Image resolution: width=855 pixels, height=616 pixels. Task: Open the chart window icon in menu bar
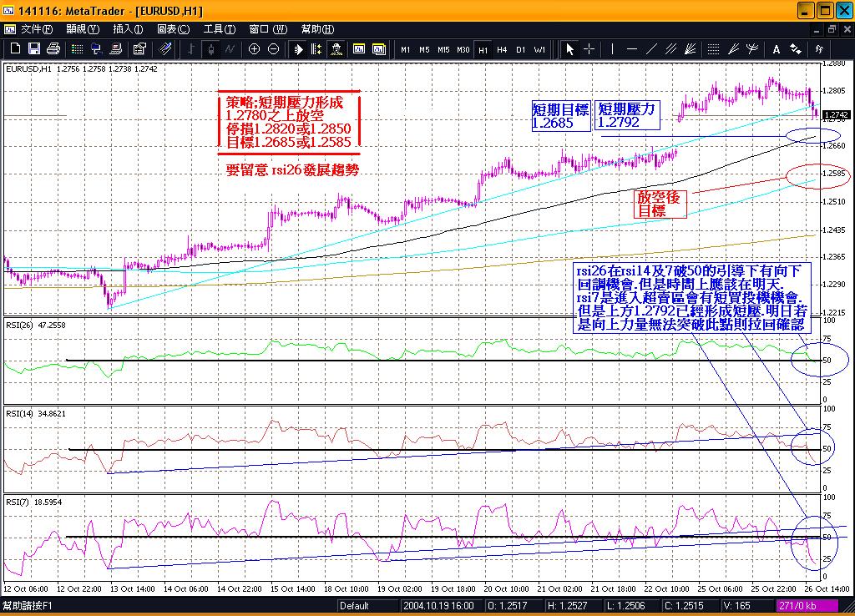pos(10,29)
